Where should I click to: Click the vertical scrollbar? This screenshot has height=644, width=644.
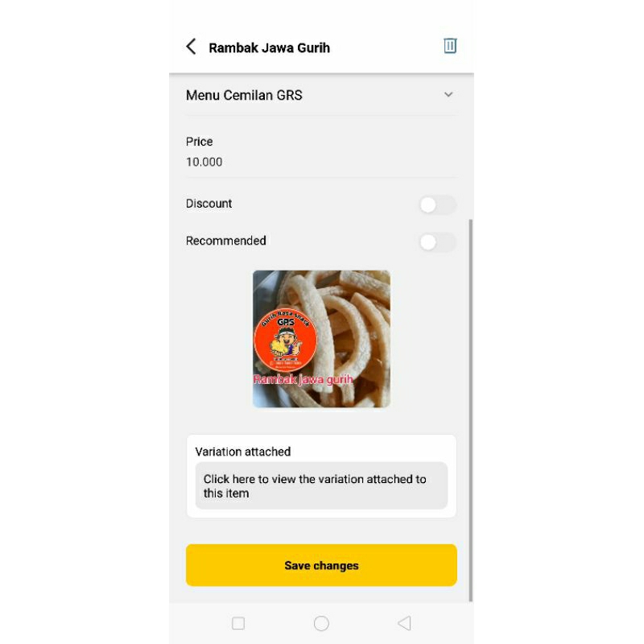click(471, 411)
